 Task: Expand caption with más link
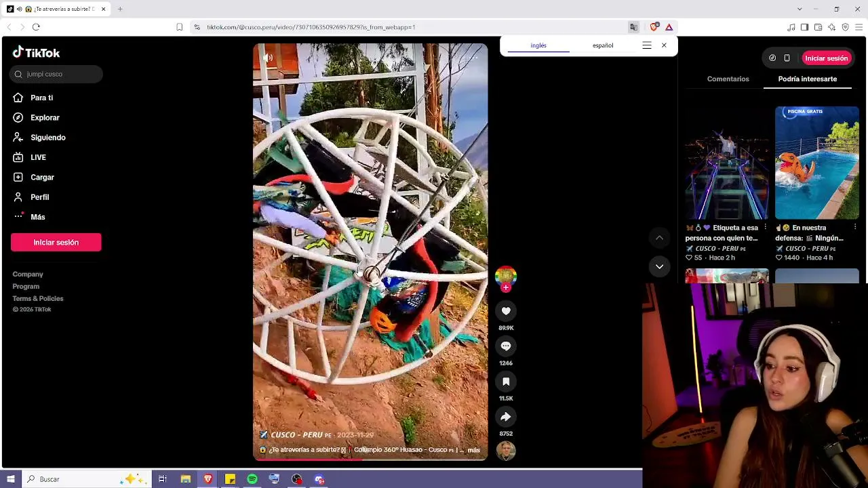[x=473, y=450]
